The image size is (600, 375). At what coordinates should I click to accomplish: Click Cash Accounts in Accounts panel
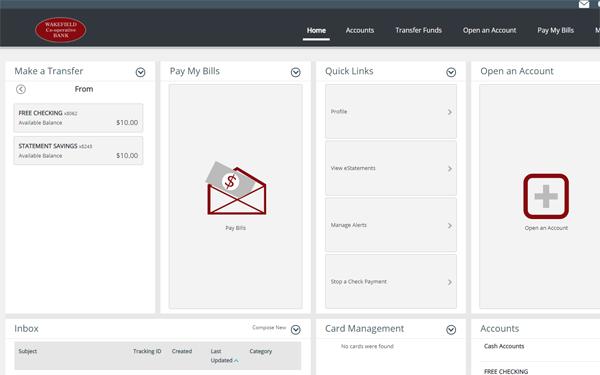click(504, 346)
